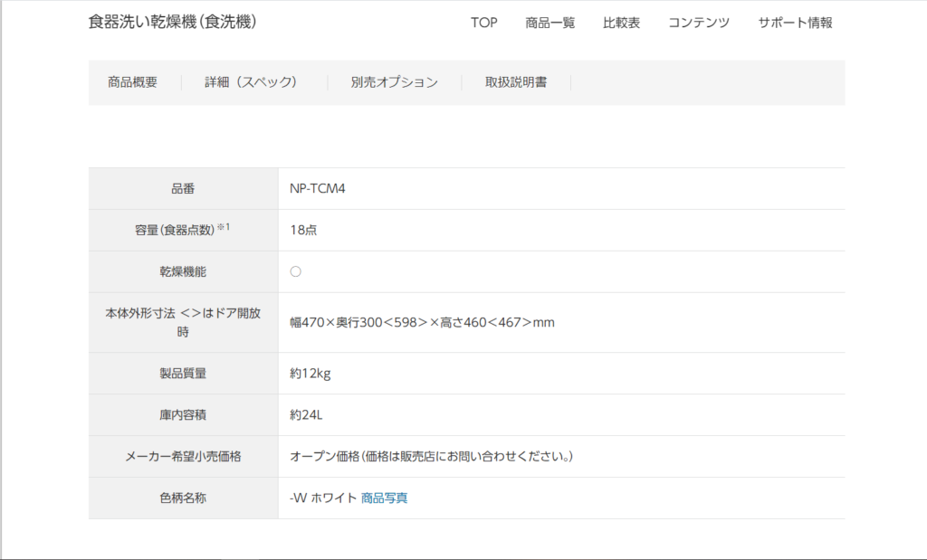Switch to the 詳細（スペック） tab
This screenshot has height=560, width=927.
[x=251, y=82]
